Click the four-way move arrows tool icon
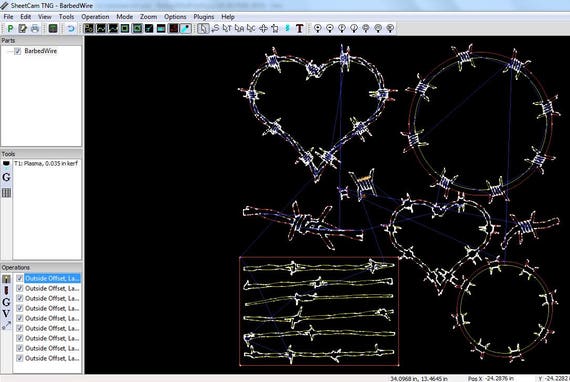 tap(263, 28)
